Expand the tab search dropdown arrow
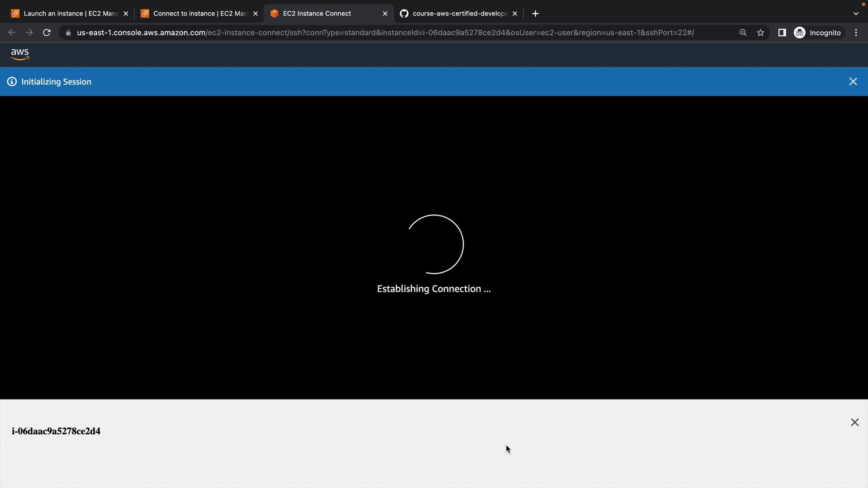This screenshot has height=488, width=868. [855, 14]
